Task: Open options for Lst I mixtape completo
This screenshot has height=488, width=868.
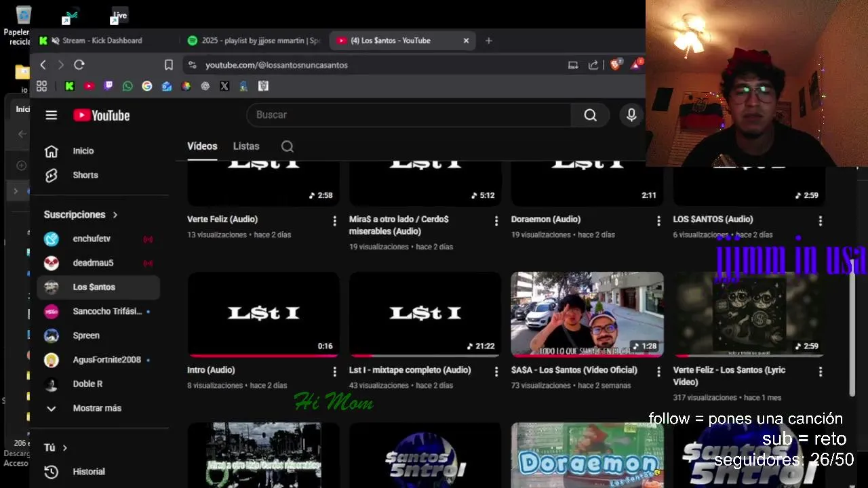Action: (x=496, y=372)
